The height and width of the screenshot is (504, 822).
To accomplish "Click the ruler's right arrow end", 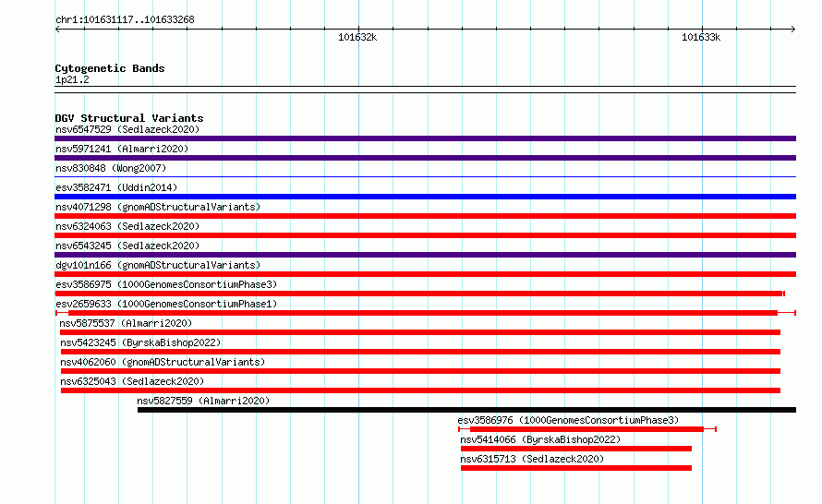I will [x=793, y=30].
